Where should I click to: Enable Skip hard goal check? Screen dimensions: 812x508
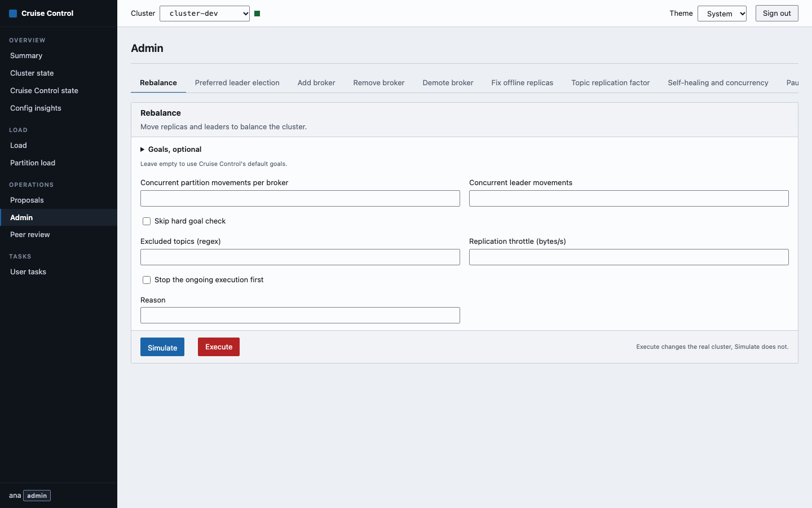pos(147,221)
